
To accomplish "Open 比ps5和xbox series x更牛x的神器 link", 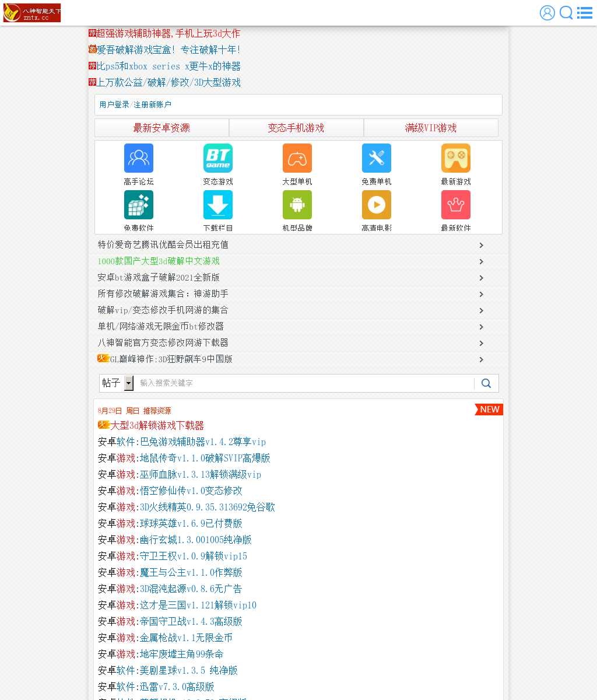I will pos(168,66).
